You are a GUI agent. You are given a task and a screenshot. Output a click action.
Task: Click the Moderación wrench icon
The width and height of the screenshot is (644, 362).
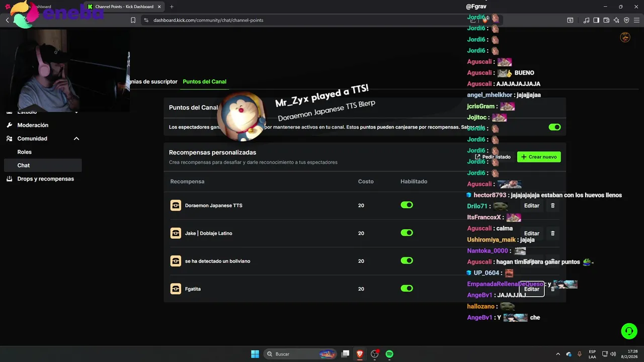point(10,125)
